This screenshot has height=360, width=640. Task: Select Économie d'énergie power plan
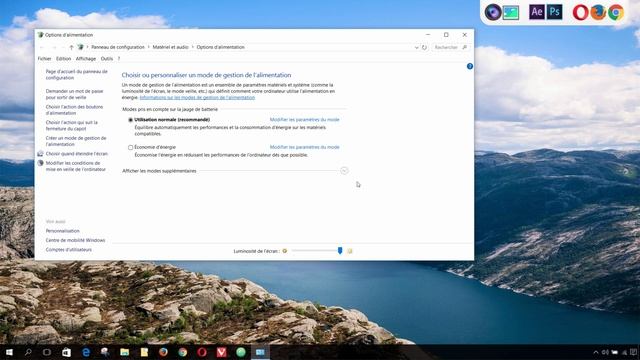[131, 147]
